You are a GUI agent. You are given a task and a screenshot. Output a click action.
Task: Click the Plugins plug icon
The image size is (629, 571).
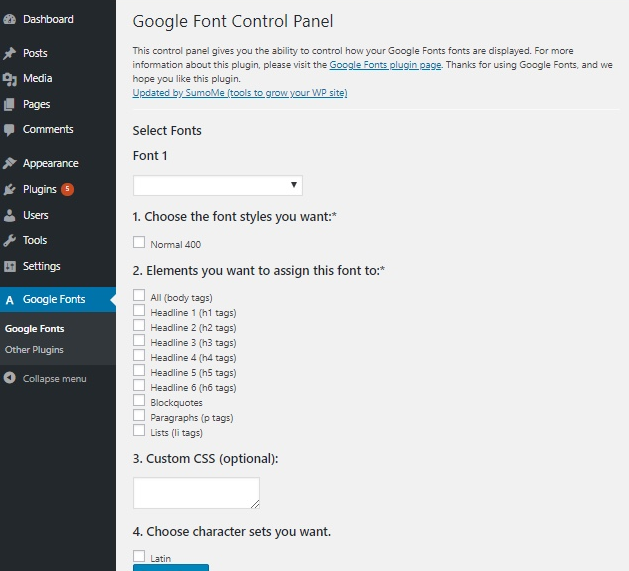point(9,189)
